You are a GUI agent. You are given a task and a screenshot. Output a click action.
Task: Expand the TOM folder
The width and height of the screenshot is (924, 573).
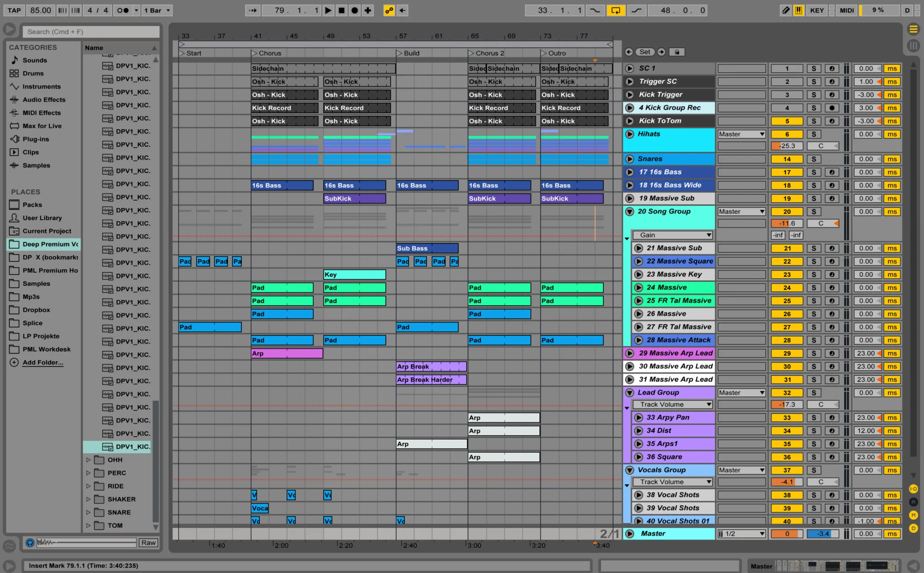pyautogui.click(x=88, y=526)
